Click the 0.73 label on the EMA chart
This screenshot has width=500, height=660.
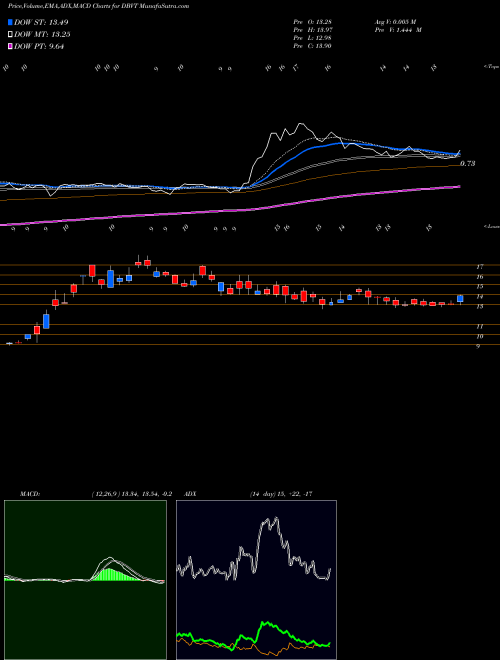468,163
